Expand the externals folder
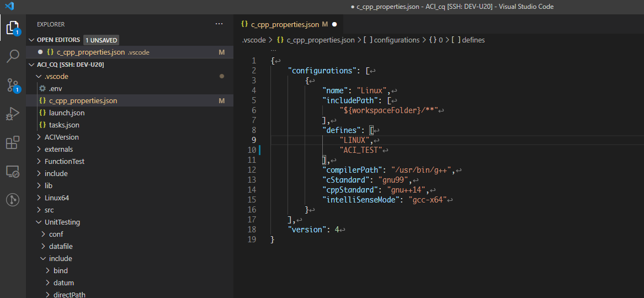Screen dimensions: 644x298 pos(39,150)
